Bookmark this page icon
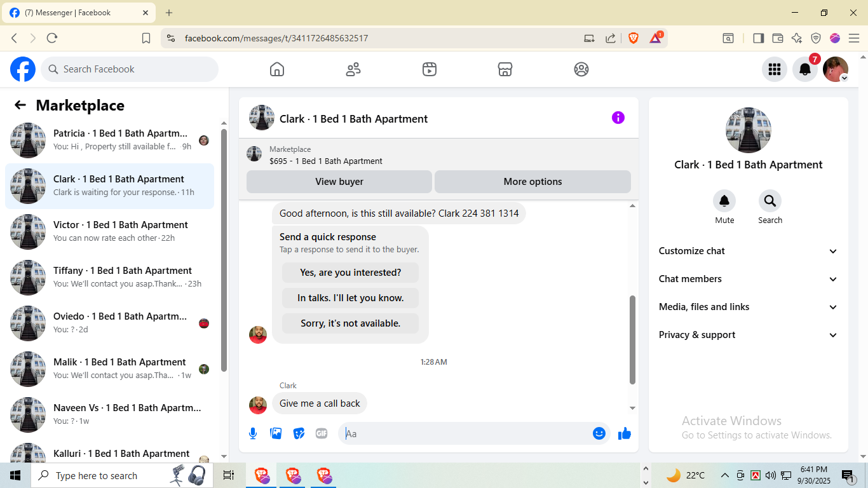This screenshot has width=868, height=488. 146,38
